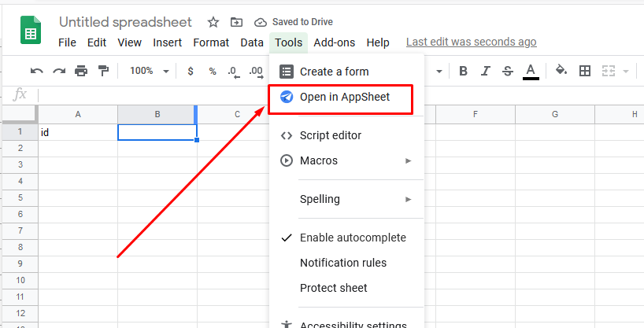Decrease decimal places
This screenshot has width=644, height=328.
point(233,72)
